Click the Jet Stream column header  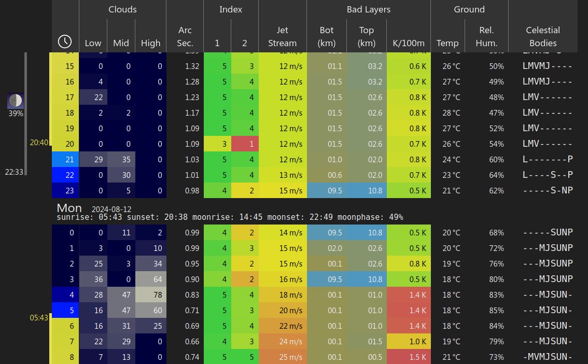coord(283,36)
